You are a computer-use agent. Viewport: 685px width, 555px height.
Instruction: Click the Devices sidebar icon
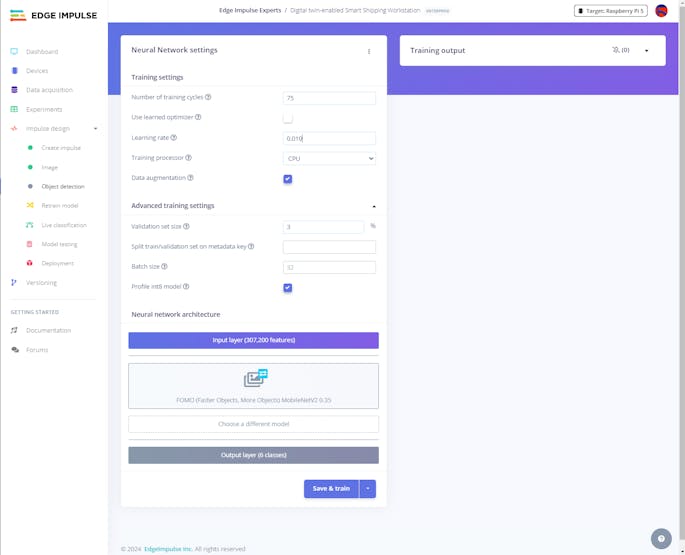[14, 71]
